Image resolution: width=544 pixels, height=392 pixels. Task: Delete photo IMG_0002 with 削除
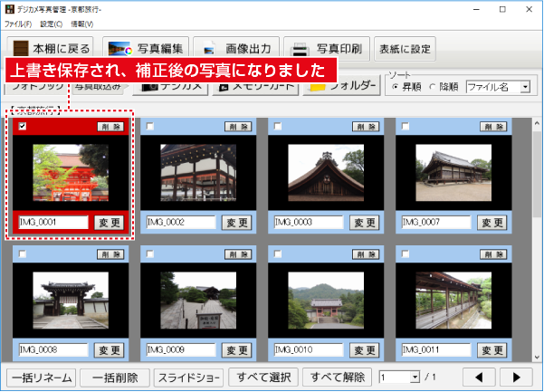click(x=237, y=127)
